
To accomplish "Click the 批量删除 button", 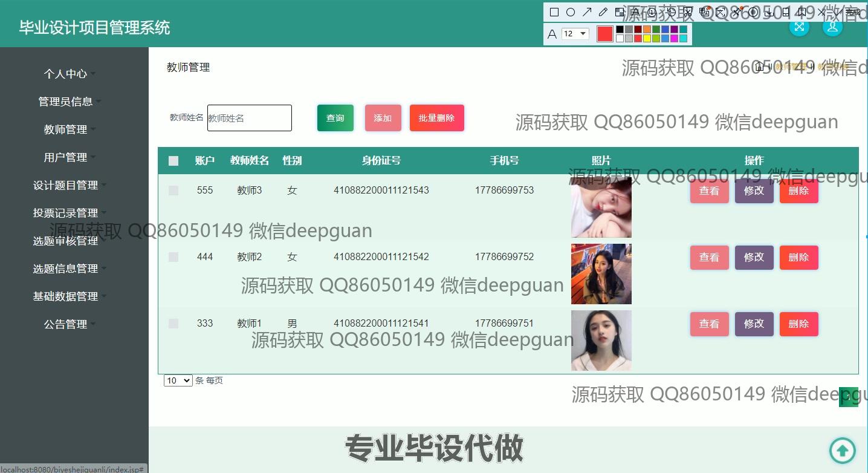I will point(436,118).
